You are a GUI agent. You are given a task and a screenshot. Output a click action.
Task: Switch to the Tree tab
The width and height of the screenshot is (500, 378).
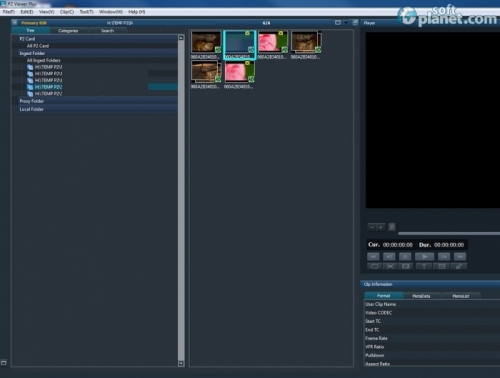tap(31, 30)
